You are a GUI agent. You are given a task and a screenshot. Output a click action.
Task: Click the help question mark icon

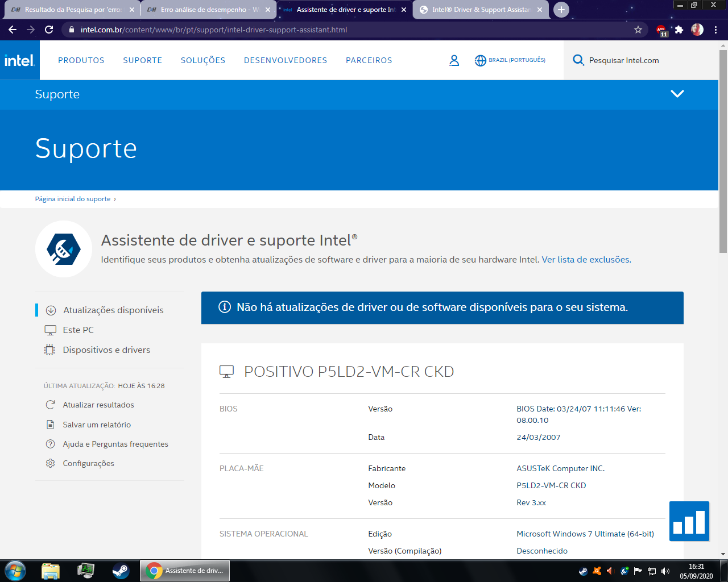point(51,444)
